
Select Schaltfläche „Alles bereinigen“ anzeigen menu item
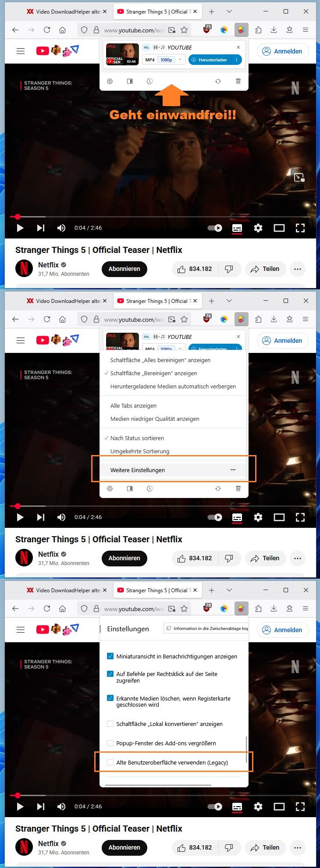click(x=173, y=360)
